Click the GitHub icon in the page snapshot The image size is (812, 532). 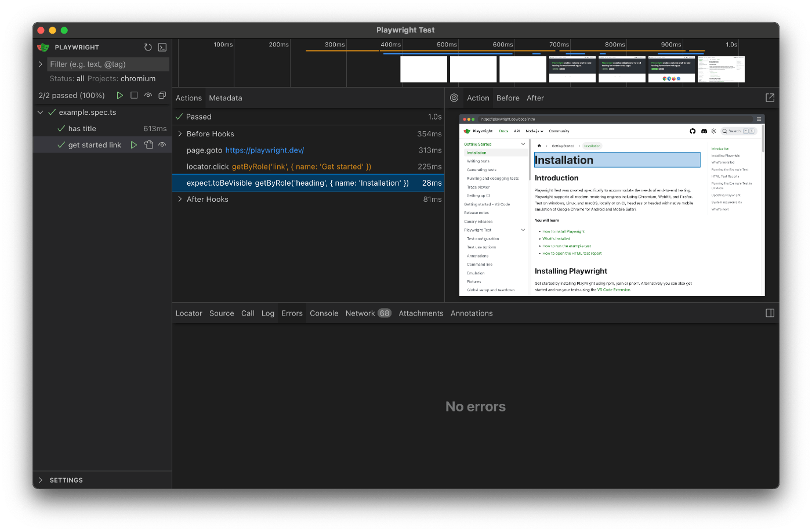point(693,131)
